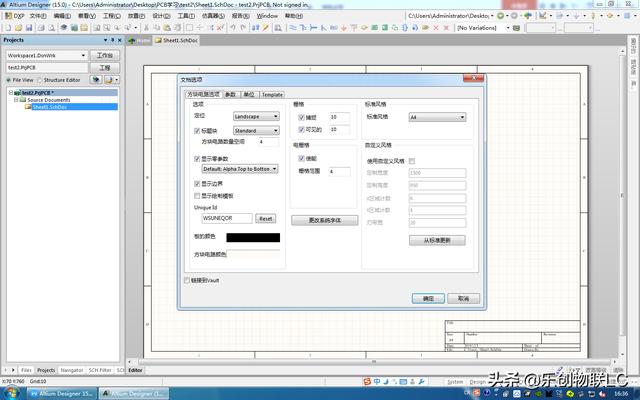Click the black border color swatch
This screenshot has width=640, height=400.
[x=253, y=238]
